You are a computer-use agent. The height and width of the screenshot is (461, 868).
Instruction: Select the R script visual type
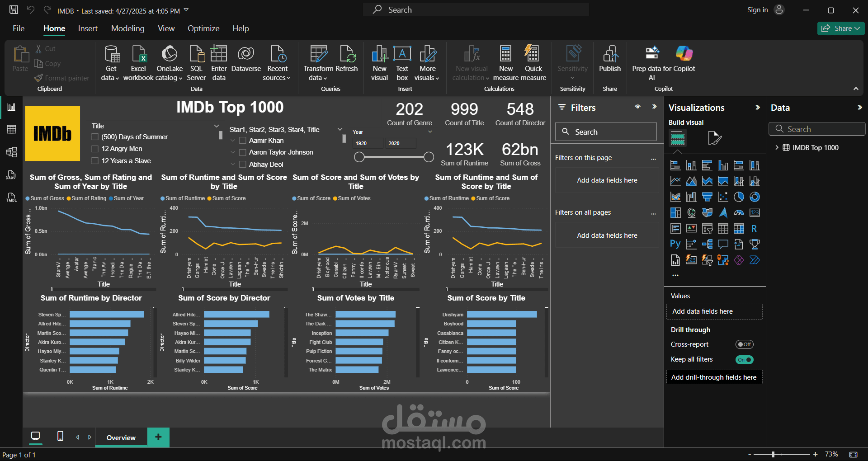[x=754, y=229]
